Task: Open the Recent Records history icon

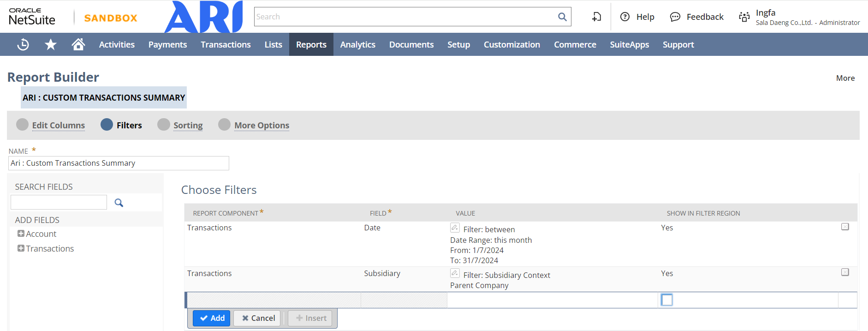Action: [23, 45]
